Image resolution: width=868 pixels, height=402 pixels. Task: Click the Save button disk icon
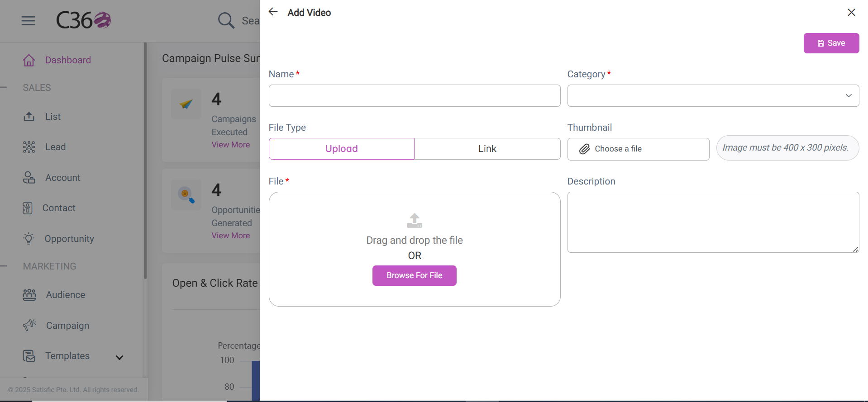pos(821,43)
